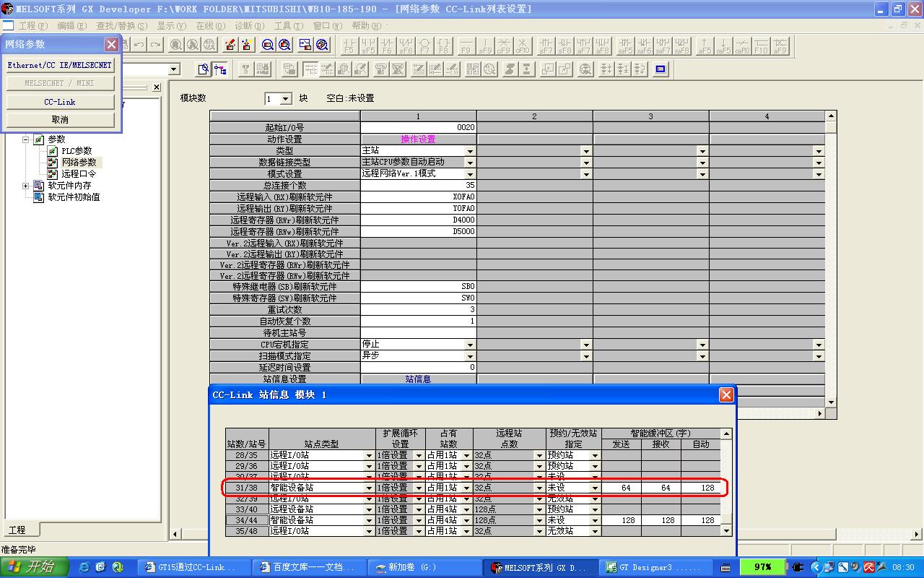Open the 诊断 menu
Image resolution: width=924 pixels, height=578 pixels.
tap(248, 25)
